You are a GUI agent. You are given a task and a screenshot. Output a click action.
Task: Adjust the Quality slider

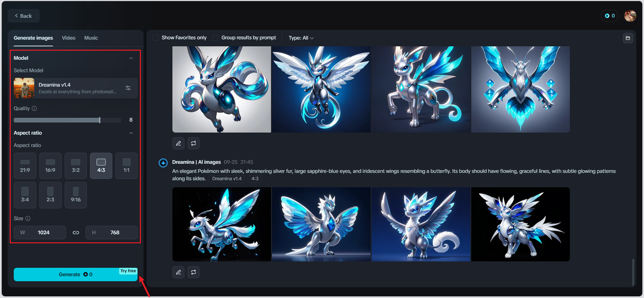[67, 120]
